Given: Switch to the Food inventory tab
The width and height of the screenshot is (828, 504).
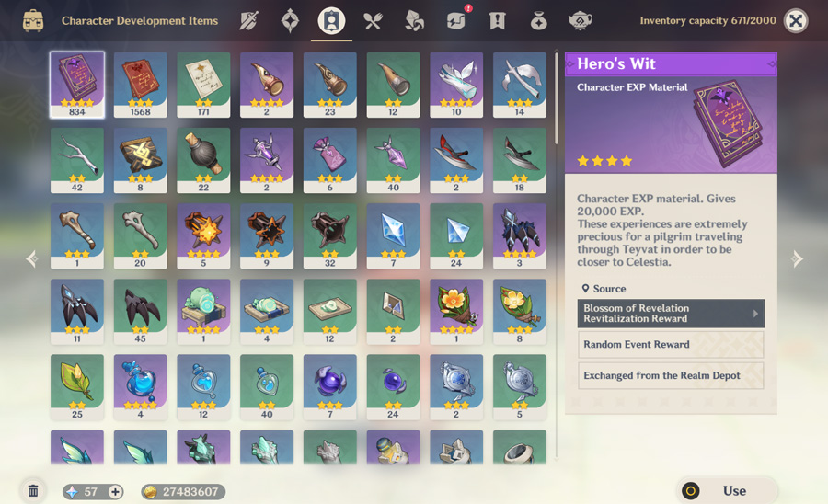Looking at the screenshot, I should (x=373, y=21).
